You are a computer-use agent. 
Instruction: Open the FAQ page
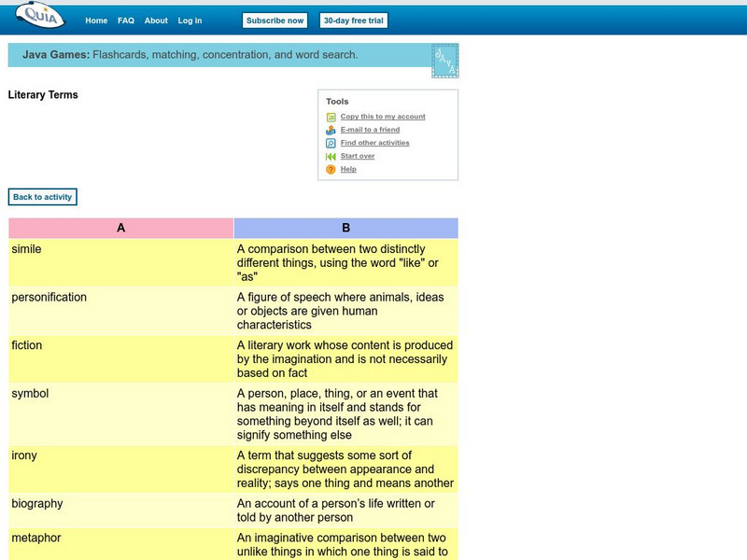[x=126, y=21]
